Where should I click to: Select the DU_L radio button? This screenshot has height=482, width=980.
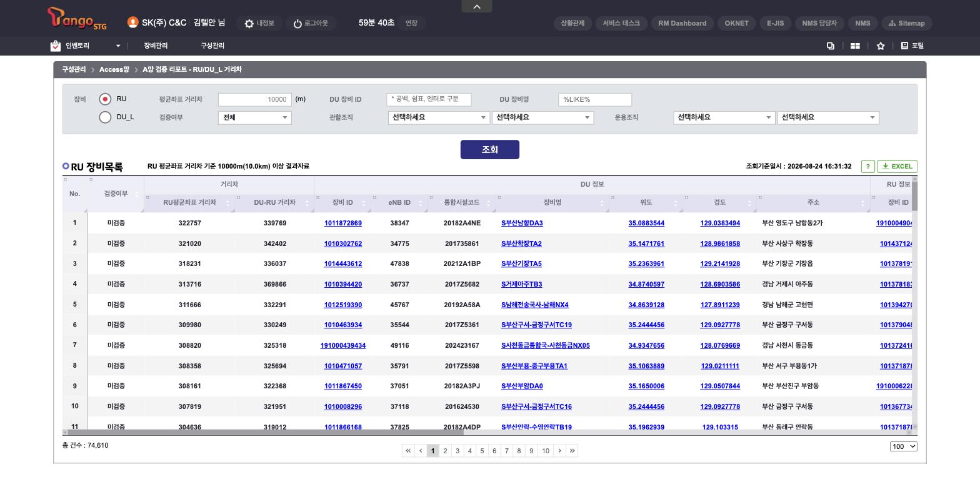(105, 117)
